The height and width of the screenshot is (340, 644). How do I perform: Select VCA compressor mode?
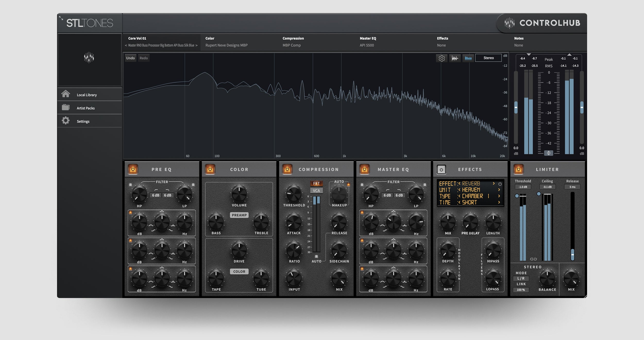pyautogui.click(x=316, y=191)
